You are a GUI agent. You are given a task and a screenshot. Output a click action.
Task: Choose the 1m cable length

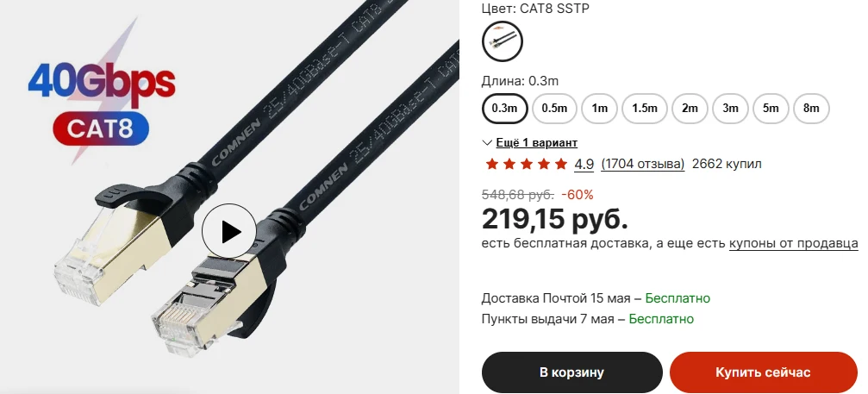[x=600, y=109]
